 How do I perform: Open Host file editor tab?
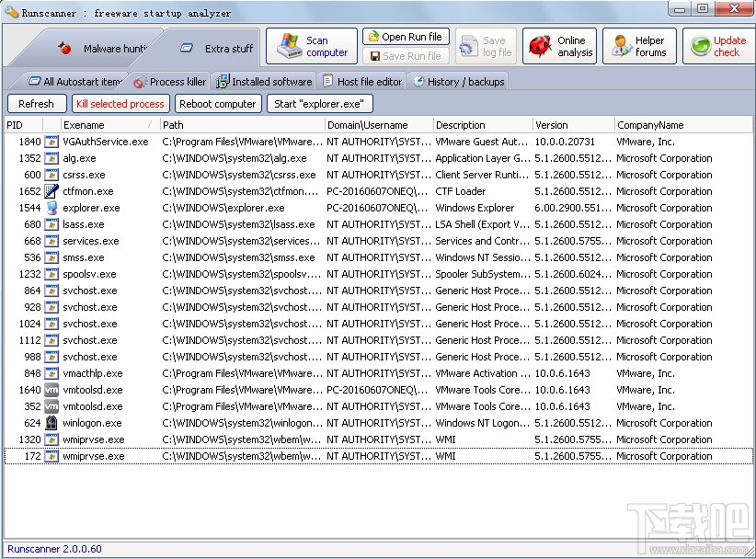click(x=362, y=82)
